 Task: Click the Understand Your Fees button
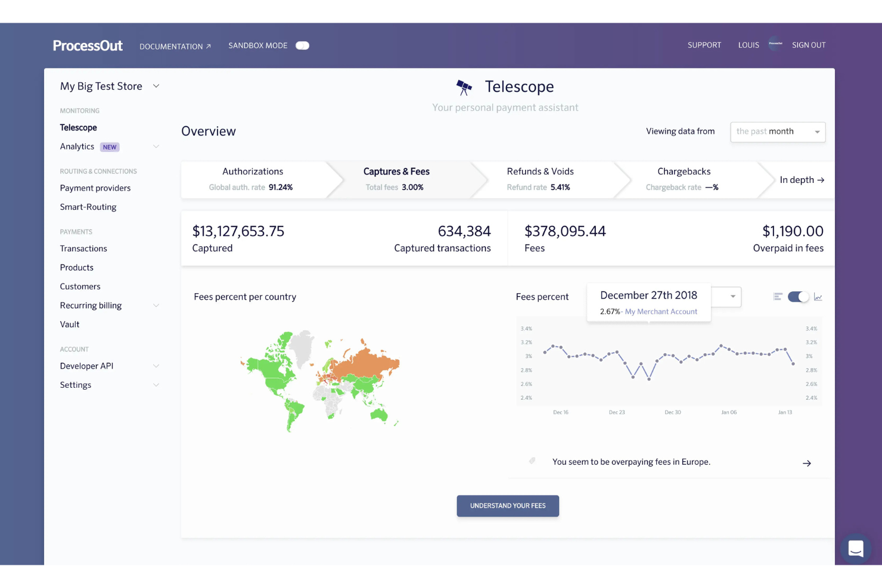[x=508, y=506]
